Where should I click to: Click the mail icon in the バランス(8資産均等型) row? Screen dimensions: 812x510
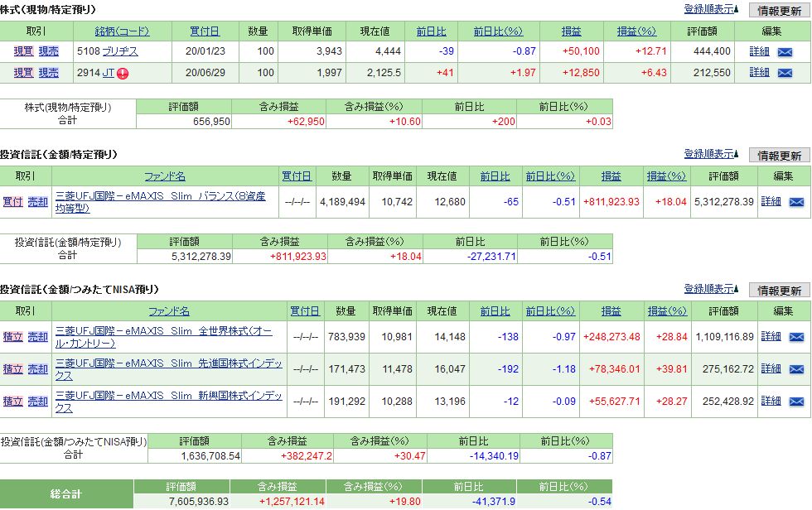click(796, 202)
